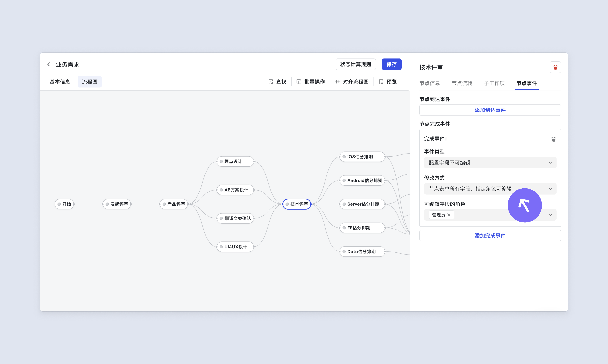Click the 查找 search icon

[271, 82]
